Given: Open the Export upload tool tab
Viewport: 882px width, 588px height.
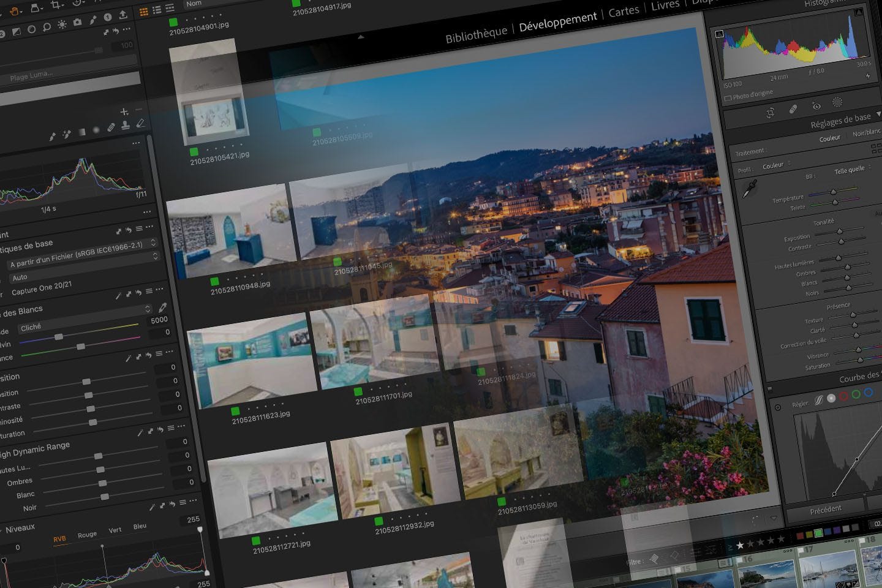Looking at the screenshot, I should click(123, 15).
